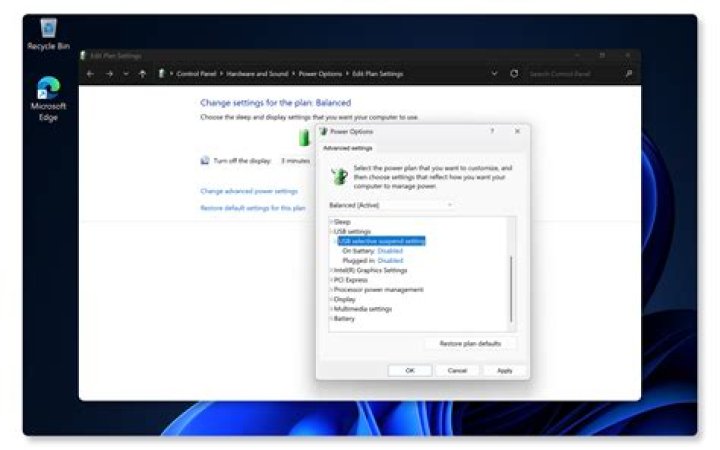The height and width of the screenshot is (450, 720).
Task: Refresh the Edit Plan Settings page
Action: click(x=514, y=73)
